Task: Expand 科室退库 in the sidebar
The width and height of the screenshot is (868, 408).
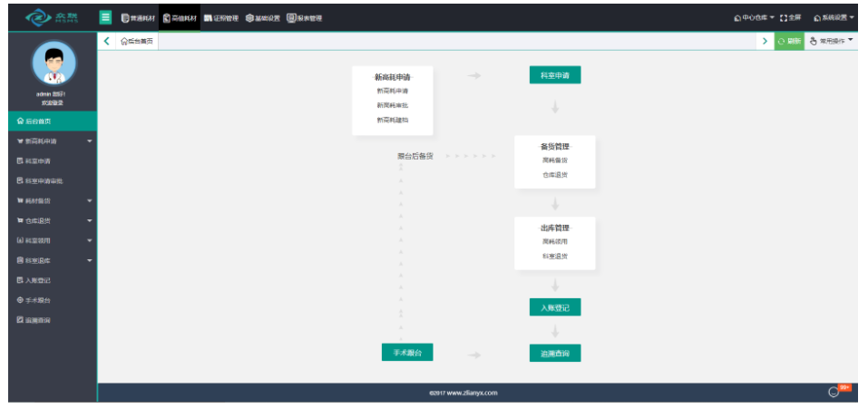Action: point(53,260)
